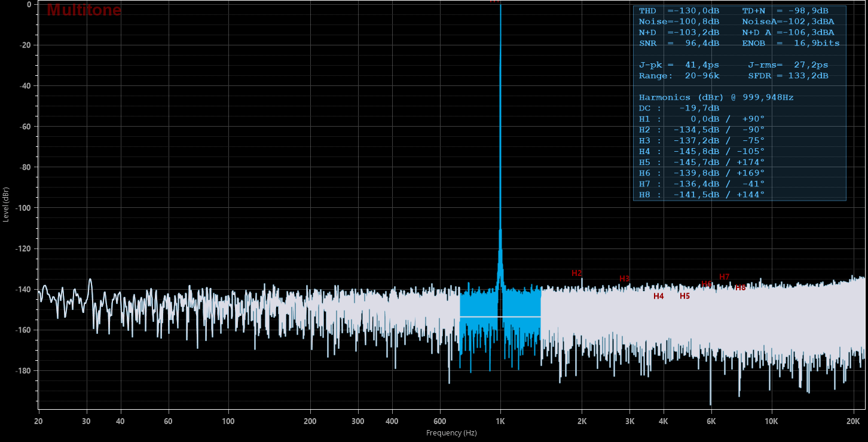Click the H8 : -141,5dB / +144° row

[x=702, y=194]
